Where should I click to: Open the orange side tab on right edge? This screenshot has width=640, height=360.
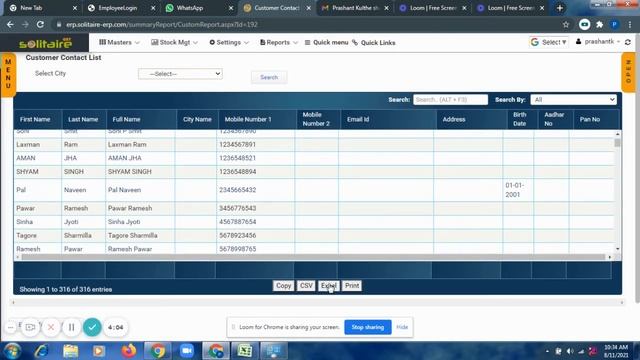(629, 72)
